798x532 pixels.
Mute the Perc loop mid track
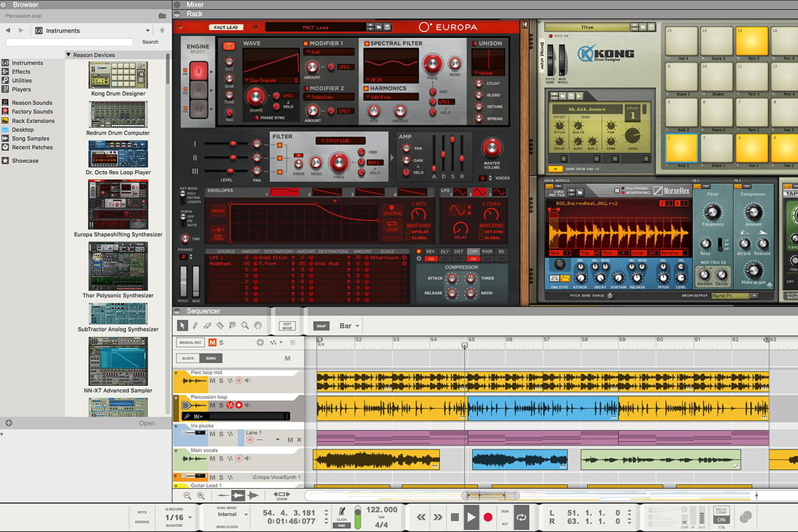[212, 381]
